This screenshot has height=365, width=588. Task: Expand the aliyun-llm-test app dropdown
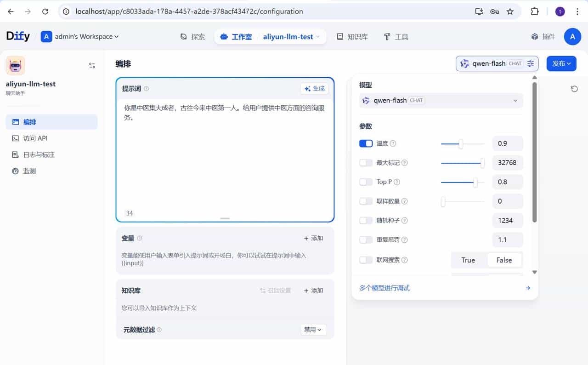[292, 37]
